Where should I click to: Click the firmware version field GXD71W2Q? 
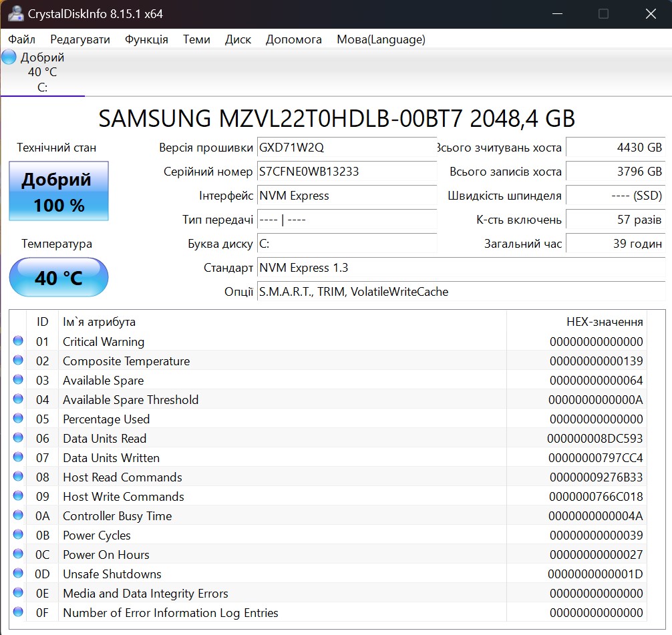point(347,148)
